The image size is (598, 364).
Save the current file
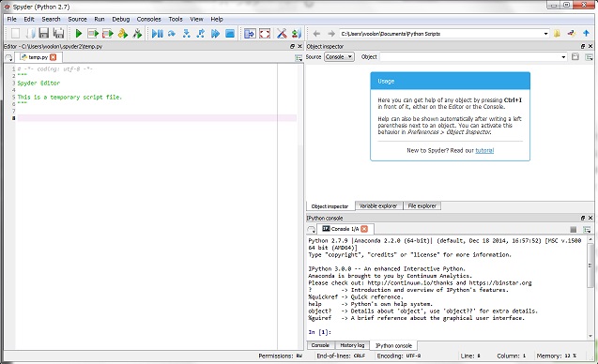tap(44, 34)
